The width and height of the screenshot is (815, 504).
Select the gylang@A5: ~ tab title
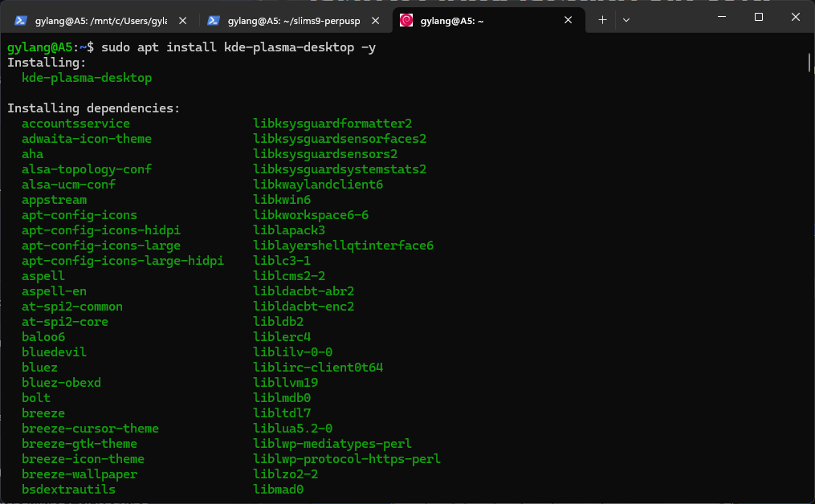pos(452,21)
